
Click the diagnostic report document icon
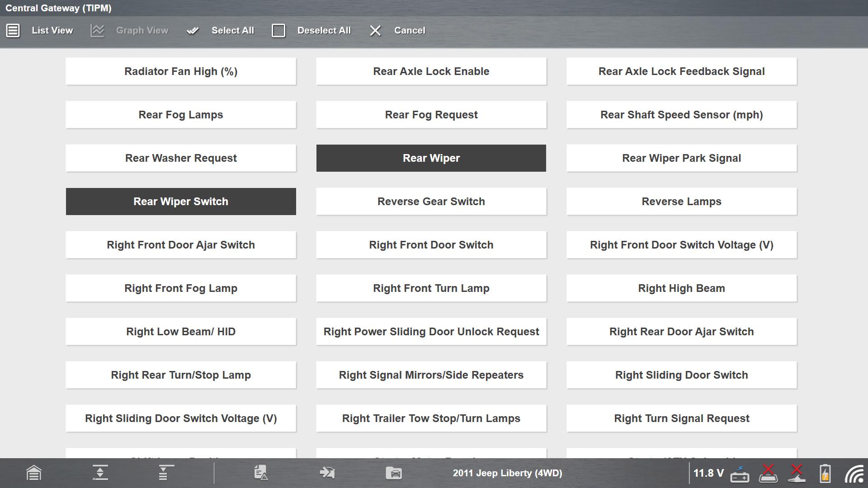[x=261, y=473]
